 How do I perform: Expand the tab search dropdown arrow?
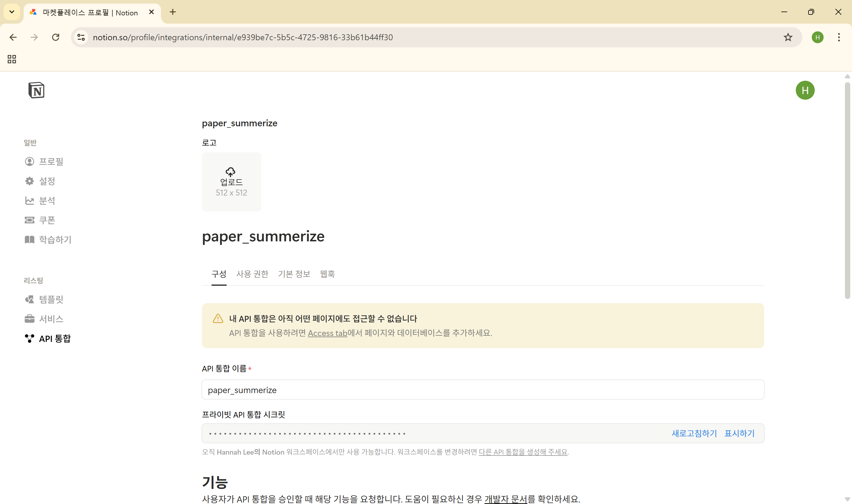(12, 12)
